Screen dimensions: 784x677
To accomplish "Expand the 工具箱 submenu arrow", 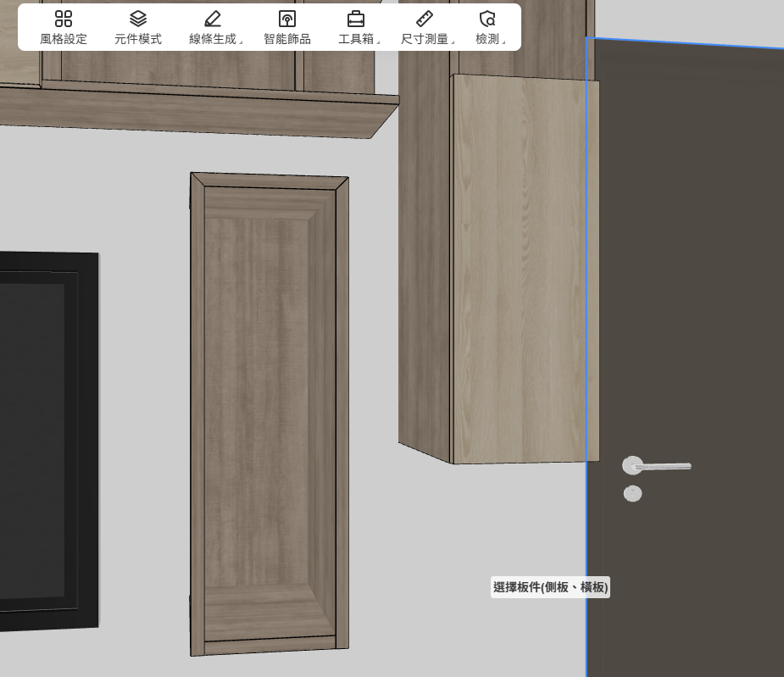I will (378, 41).
